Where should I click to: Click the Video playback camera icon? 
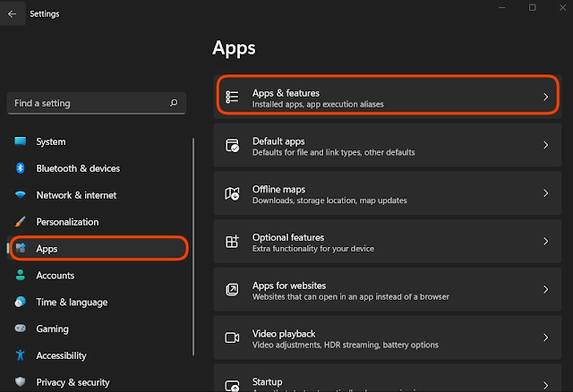coord(233,337)
